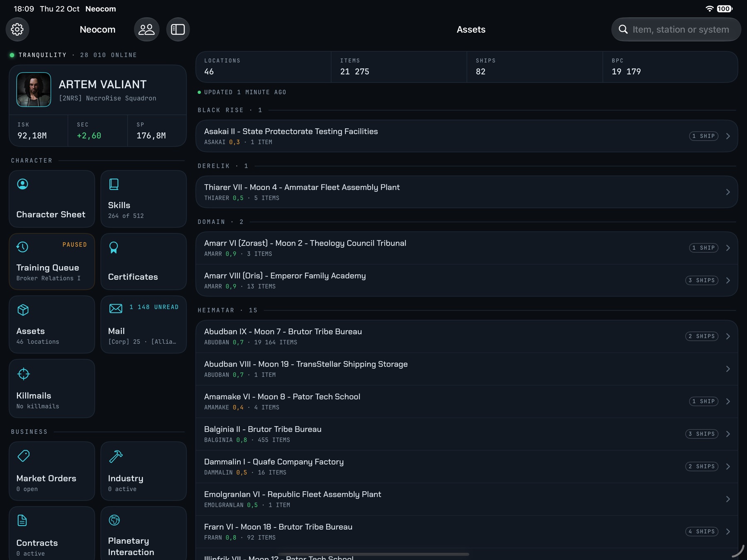Open Emolgranlan VI Republic Fleet Assembly row
Screen dimensions: 747x560
[x=467, y=499]
